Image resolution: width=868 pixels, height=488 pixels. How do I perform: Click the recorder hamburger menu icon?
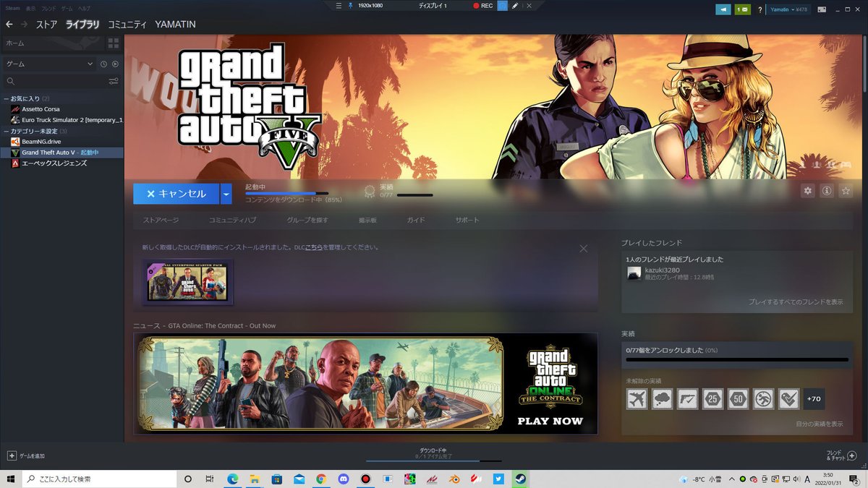coord(339,6)
